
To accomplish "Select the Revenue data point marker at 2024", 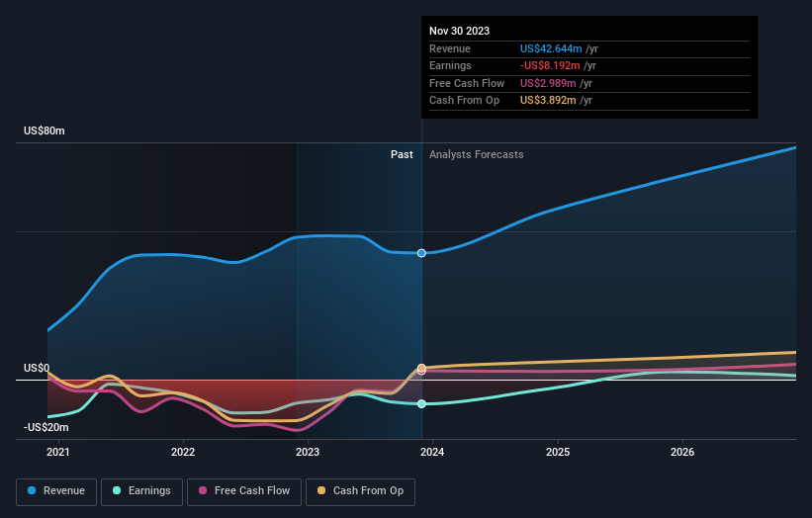I will [421, 253].
